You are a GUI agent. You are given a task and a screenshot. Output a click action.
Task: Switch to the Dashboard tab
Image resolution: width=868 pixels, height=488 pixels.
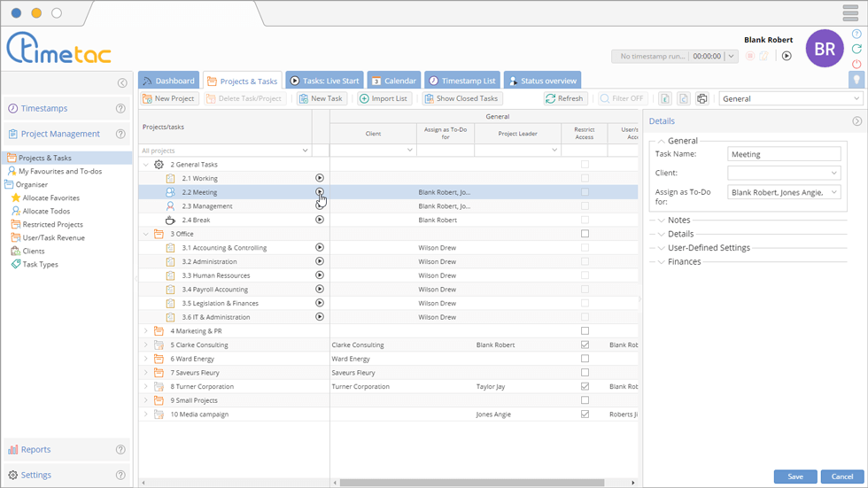(169, 81)
